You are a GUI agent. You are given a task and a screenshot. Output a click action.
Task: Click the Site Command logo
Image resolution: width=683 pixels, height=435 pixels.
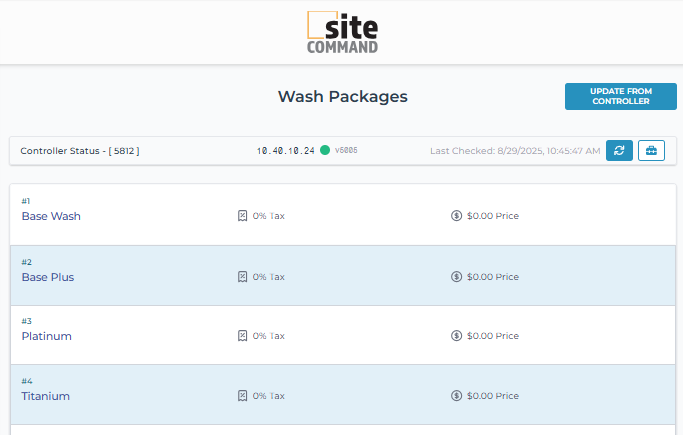point(342,32)
